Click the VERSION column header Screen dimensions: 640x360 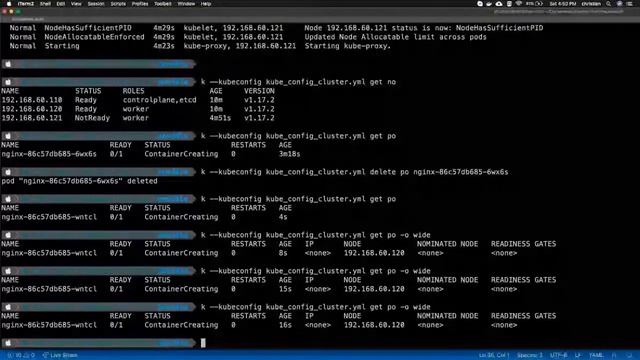pos(259,91)
